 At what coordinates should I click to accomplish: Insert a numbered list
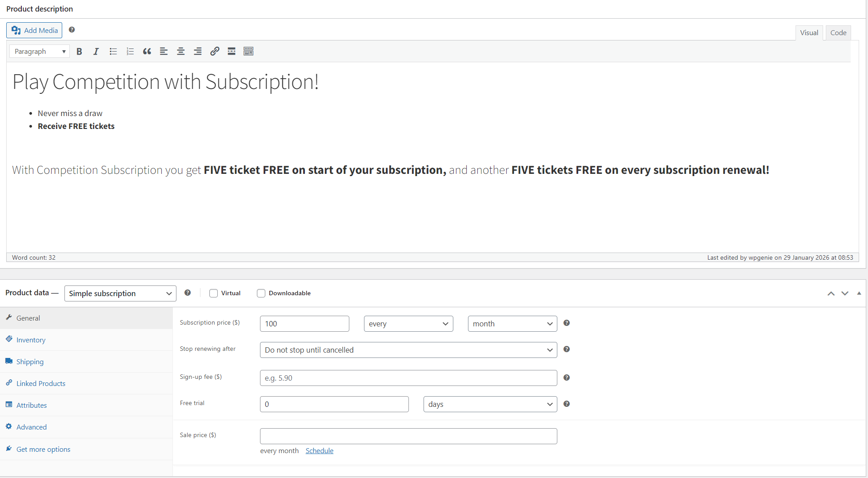tap(130, 52)
